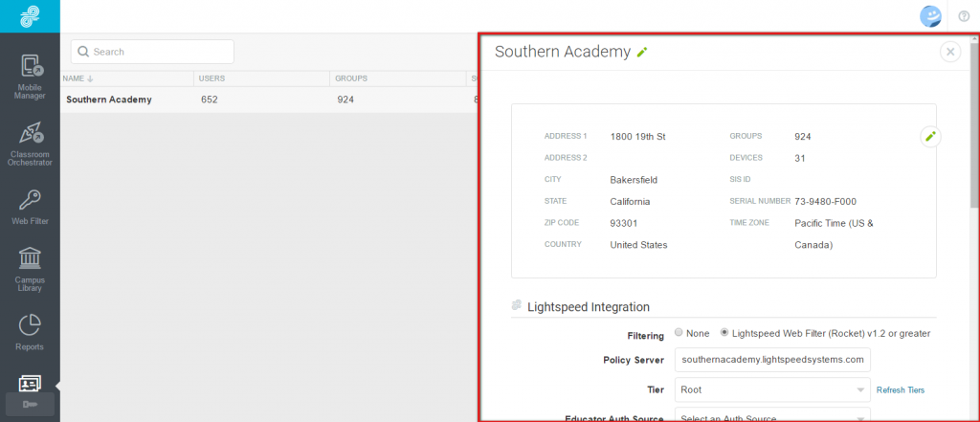
Task: Edit Southern Academy name with pencil icon
Action: click(x=642, y=53)
